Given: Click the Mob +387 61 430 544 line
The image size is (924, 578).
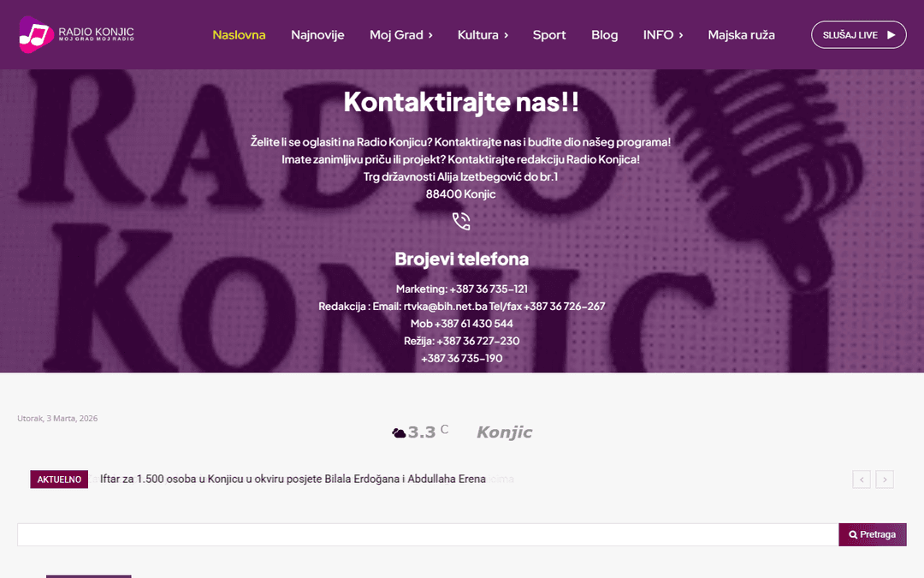Looking at the screenshot, I should (461, 324).
